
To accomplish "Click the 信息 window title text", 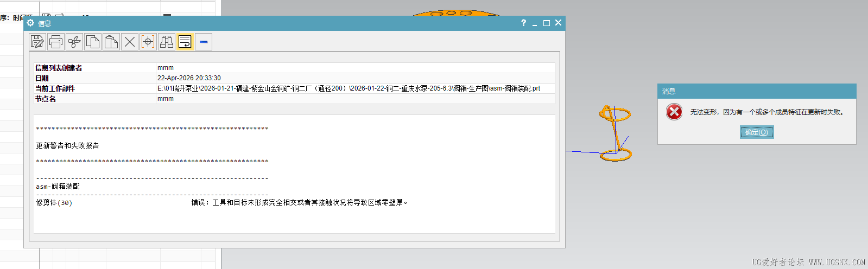I will 45,23.
